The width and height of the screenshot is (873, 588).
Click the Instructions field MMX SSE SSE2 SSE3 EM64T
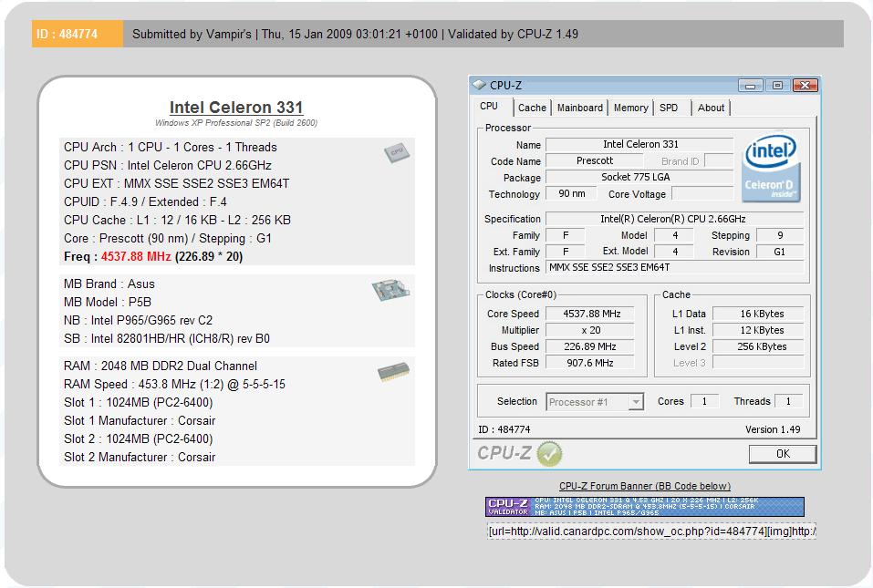675,268
